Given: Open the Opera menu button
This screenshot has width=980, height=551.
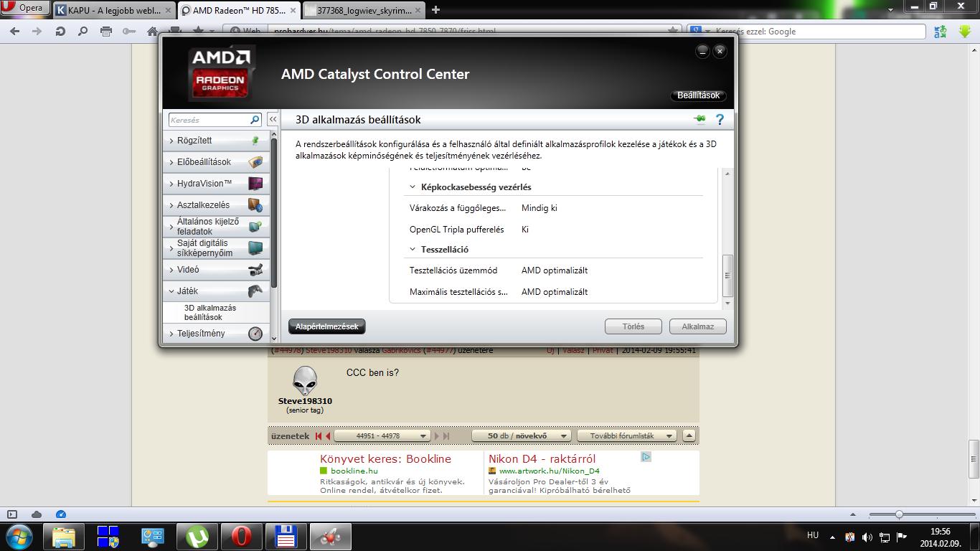Looking at the screenshot, I should 24,8.
